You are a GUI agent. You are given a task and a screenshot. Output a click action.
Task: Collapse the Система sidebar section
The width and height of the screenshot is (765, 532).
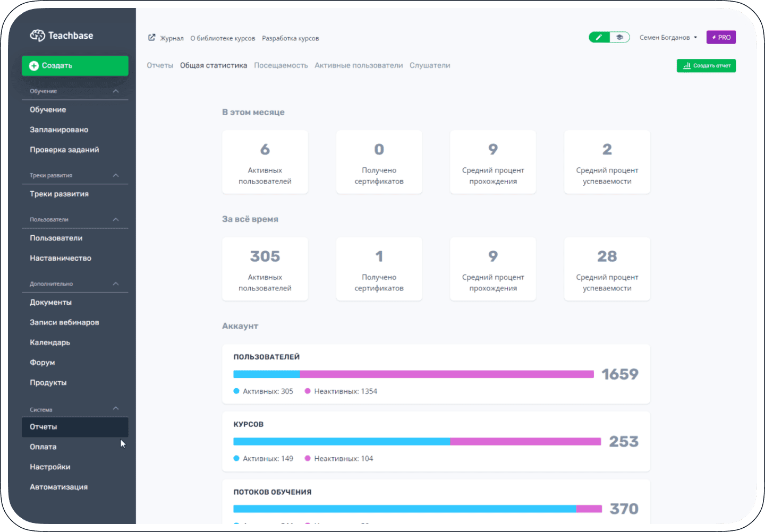(x=116, y=408)
